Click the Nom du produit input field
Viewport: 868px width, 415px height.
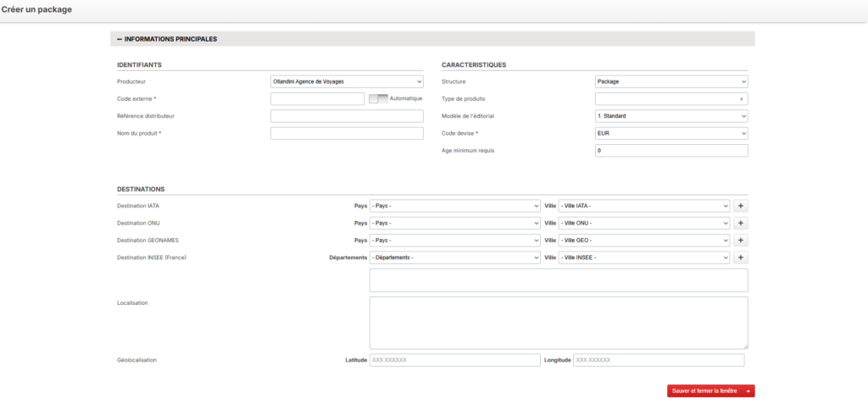[x=346, y=134]
